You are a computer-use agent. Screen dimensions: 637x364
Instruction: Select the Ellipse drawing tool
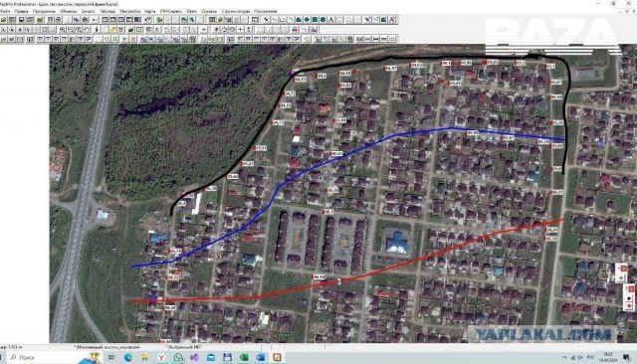click(307, 20)
